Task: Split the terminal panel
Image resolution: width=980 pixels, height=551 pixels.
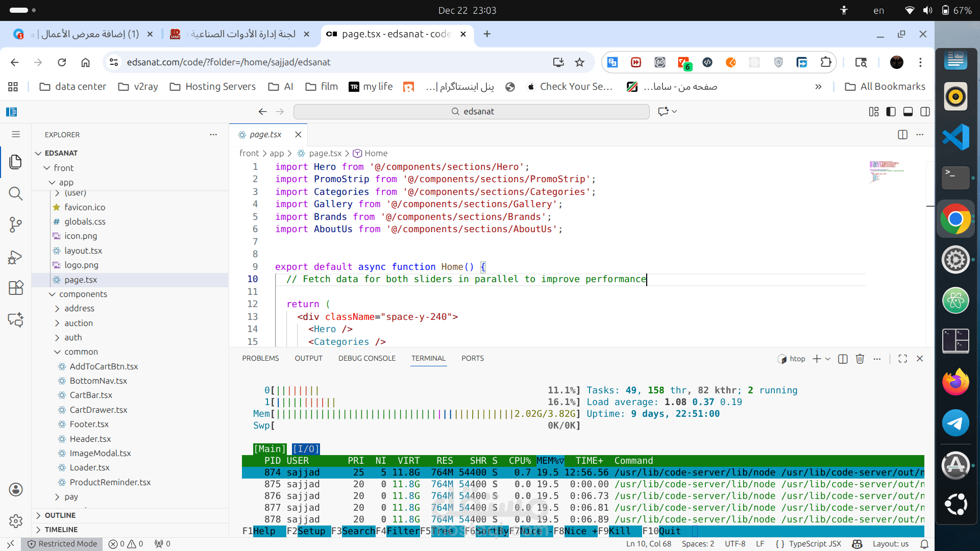Action: 843,359
